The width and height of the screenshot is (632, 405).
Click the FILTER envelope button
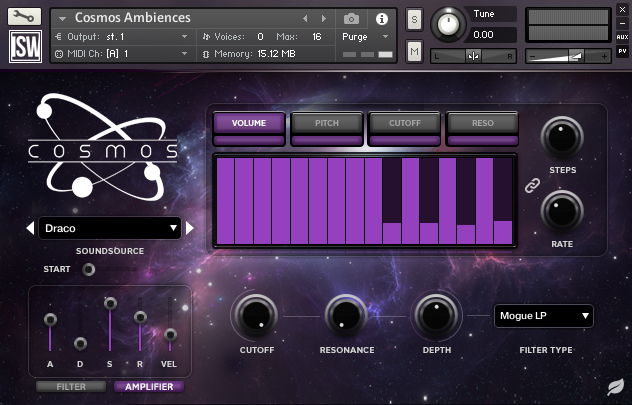tap(70, 387)
